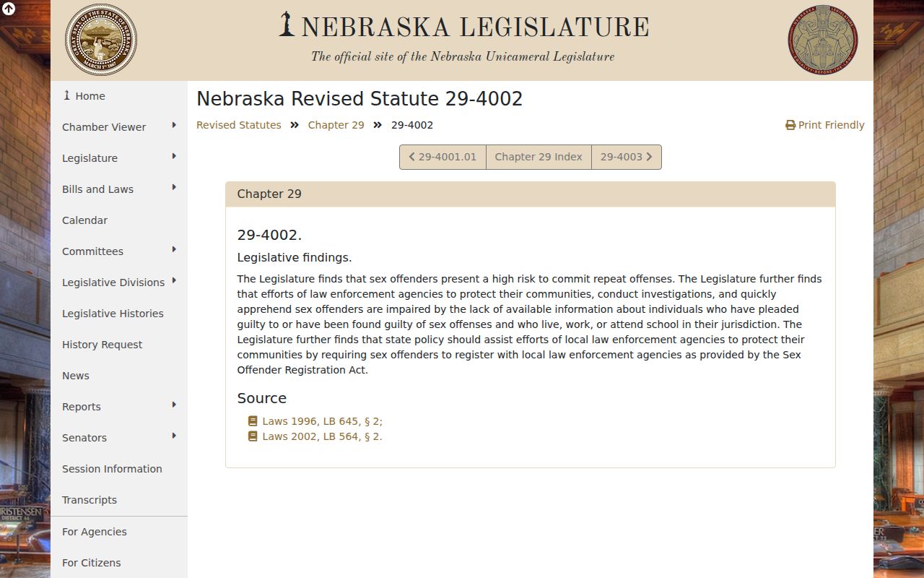This screenshot has height=578, width=924.
Task: Expand the Chamber Viewer submenu arrow
Action: (174, 126)
